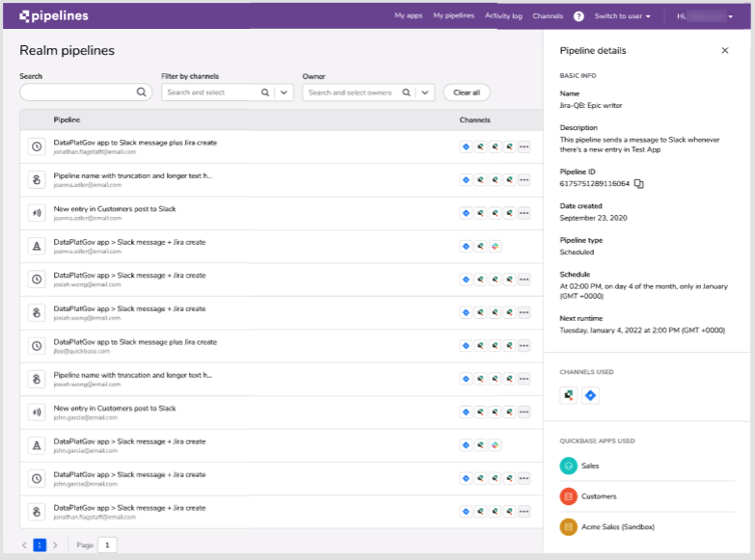Select 'Pipeline name with truncation' row by josiah.wong

(282, 379)
